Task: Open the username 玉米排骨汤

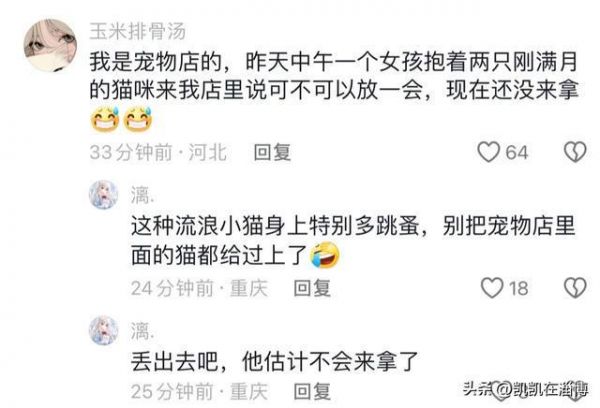Action: click(138, 31)
